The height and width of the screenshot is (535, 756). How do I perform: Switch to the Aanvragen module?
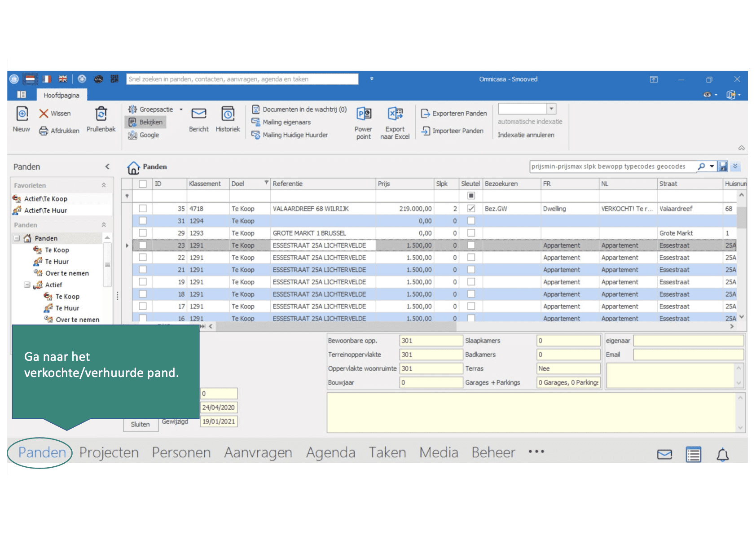[258, 453]
